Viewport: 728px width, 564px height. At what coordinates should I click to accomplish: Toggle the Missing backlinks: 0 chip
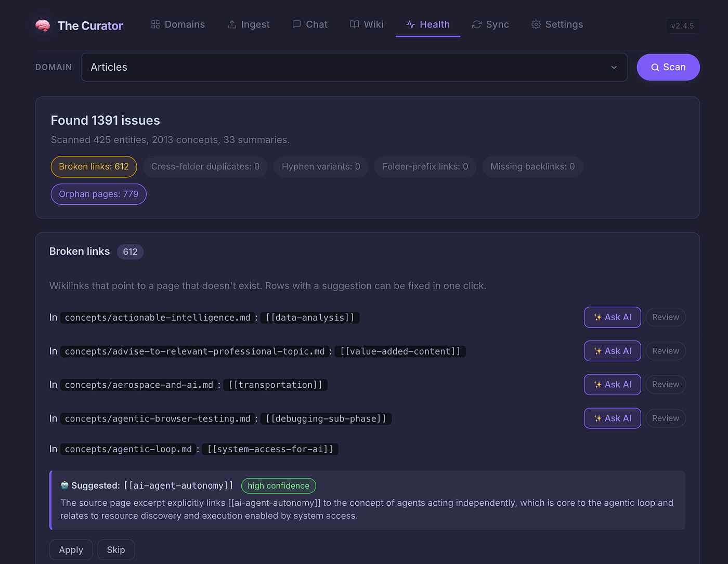pyautogui.click(x=532, y=166)
